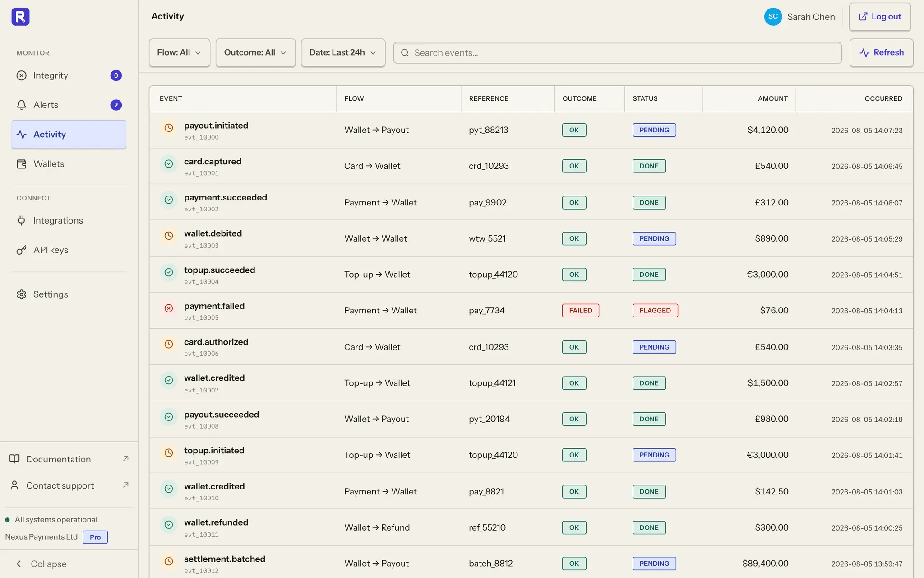Click the Alerts bell icon

pos(21,105)
